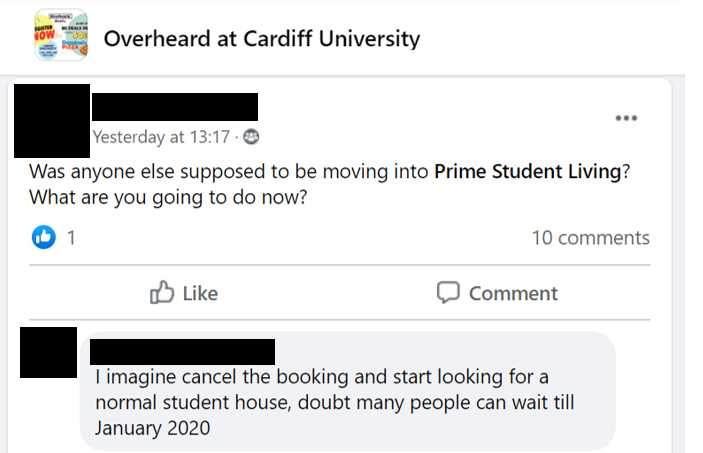Open the post author's redacted name
This screenshot has height=453, width=703.
coord(175,107)
